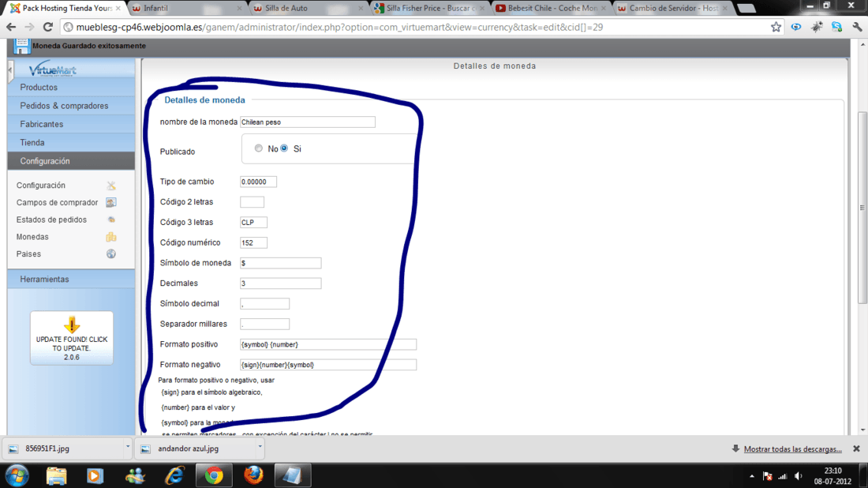This screenshot has width=868, height=488.
Task: Click the Separador millares field
Action: pos(265,324)
